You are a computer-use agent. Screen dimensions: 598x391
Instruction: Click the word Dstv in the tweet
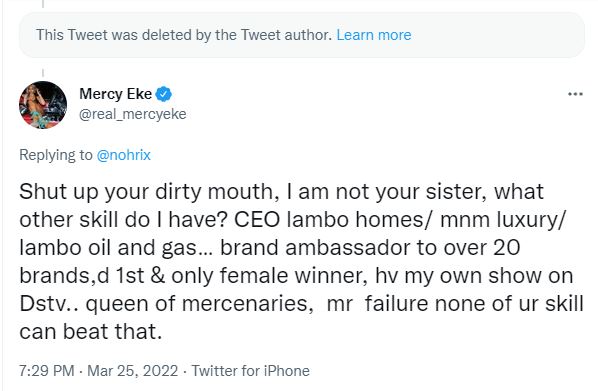42,304
